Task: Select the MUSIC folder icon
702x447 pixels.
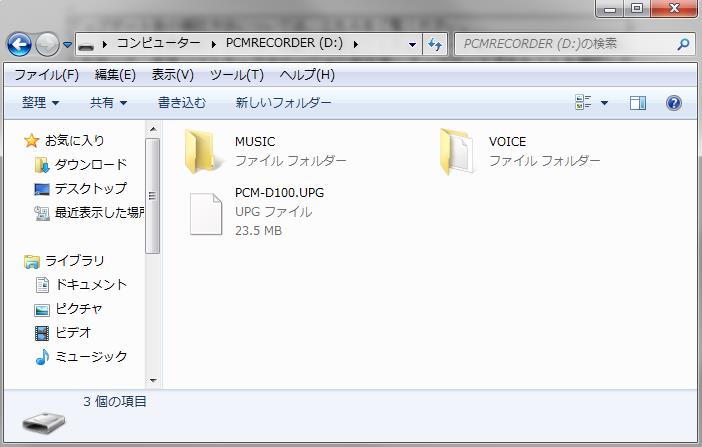Action: click(x=201, y=151)
